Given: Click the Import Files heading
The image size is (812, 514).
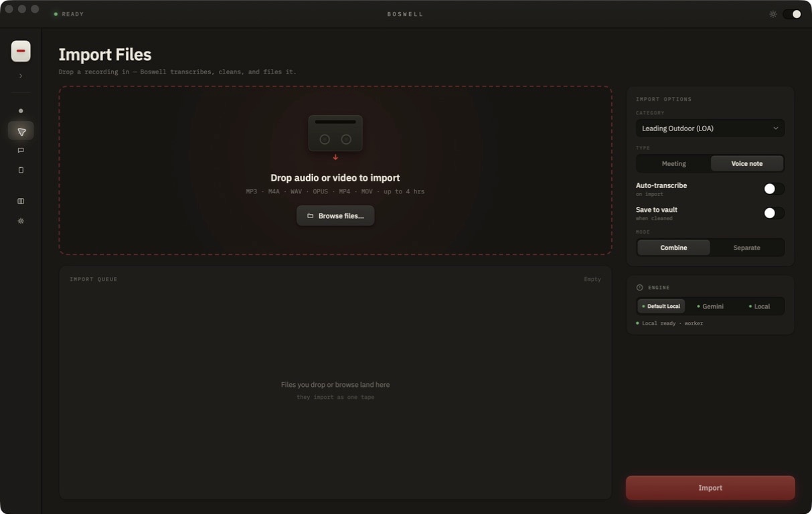Looking at the screenshot, I should pos(105,54).
